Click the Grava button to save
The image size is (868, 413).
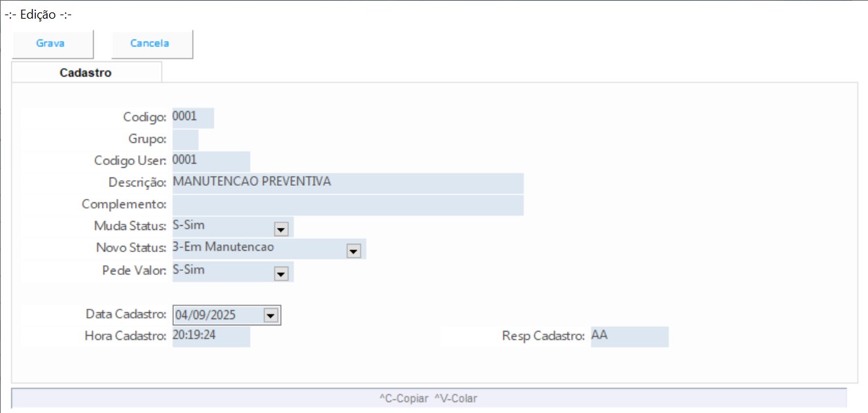50,44
